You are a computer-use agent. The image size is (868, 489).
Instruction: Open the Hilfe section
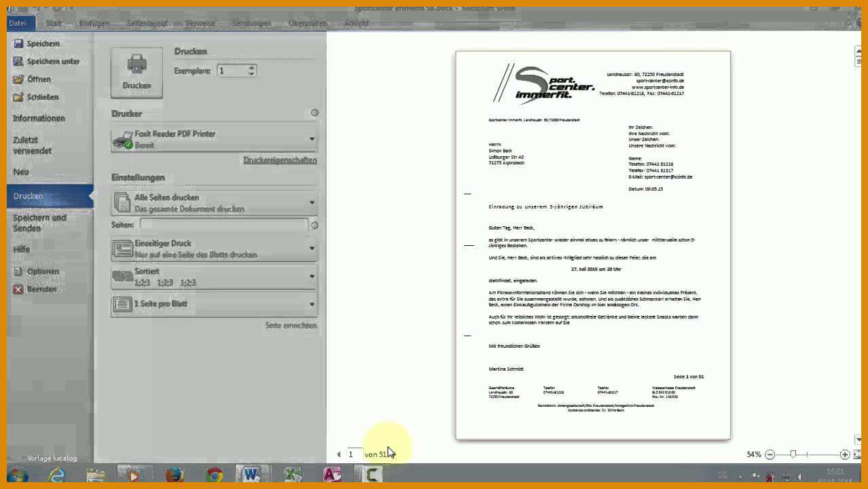pos(22,249)
